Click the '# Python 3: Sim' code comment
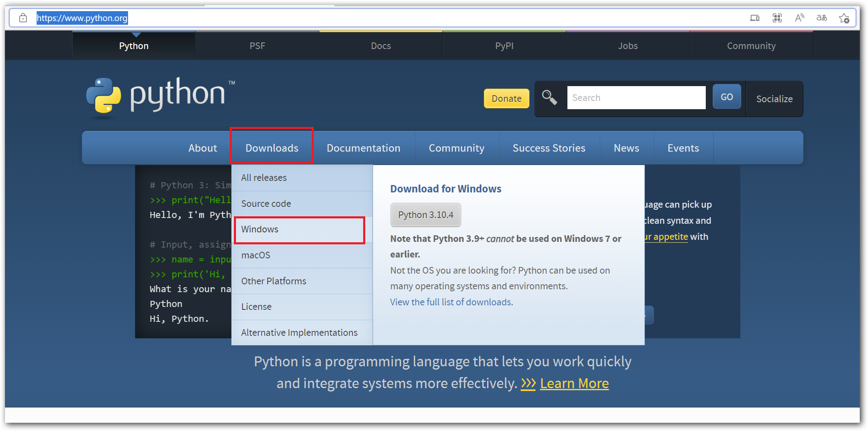The height and width of the screenshot is (431, 868). (190, 185)
